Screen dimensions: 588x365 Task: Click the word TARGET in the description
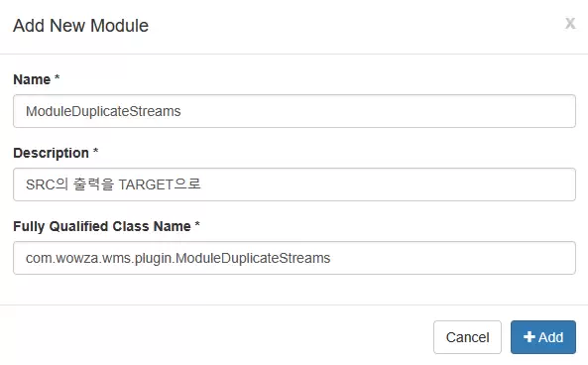(x=146, y=184)
